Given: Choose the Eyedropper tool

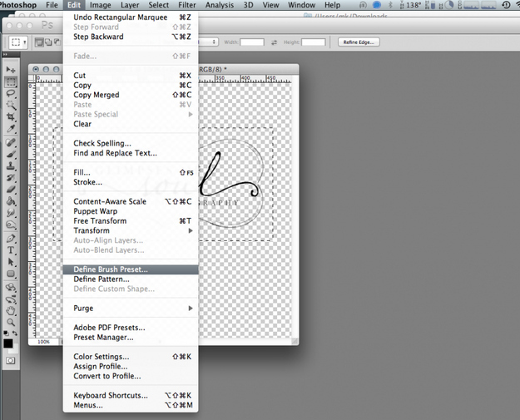Looking at the screenshot, I should coord(11,129).
